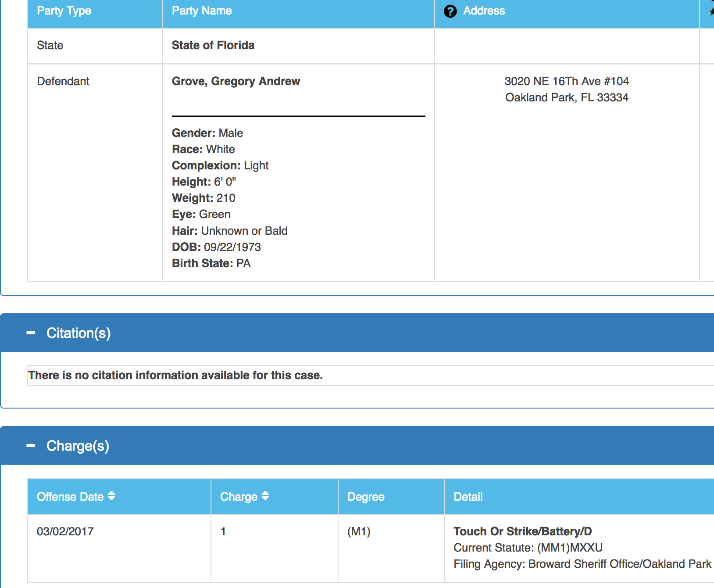Image resolution: width=714 pixels, height=588 pixels.
Task: Click the no citation information message
Action: click(x=175, y=375)
